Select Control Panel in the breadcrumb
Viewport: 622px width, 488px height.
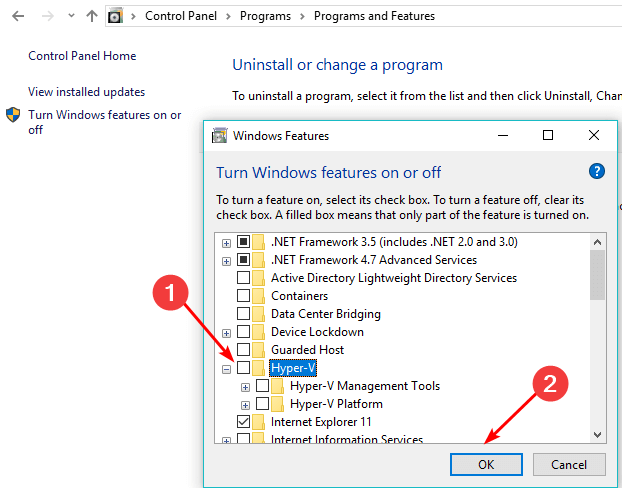pos(181,16)
